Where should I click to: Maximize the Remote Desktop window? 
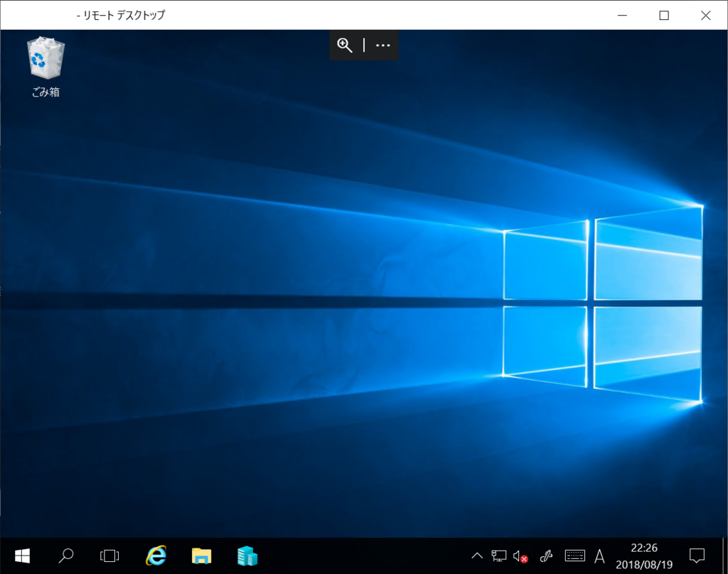click(x=664, y=16)
